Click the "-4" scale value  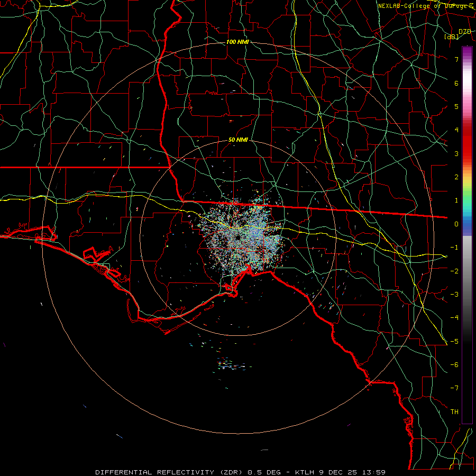click(x=454, y=318)
